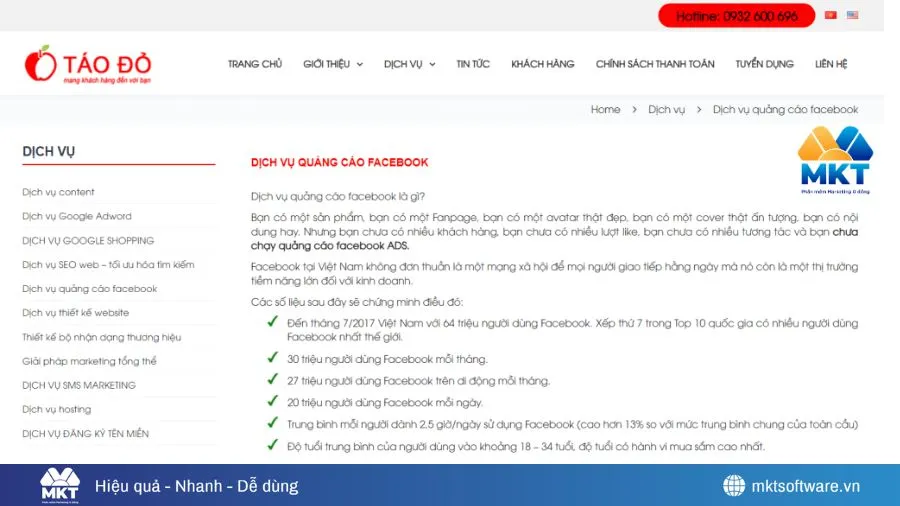Click the DỊCH VỤ QUẢNG CÁO FACEBOOK heading
Screen dimensions: 900x506
(x=339, y=162)
